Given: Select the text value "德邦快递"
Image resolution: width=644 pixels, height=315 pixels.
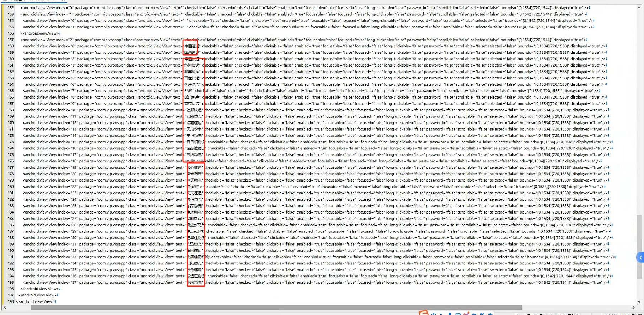Looking at the screenshot, I should 194,110.
